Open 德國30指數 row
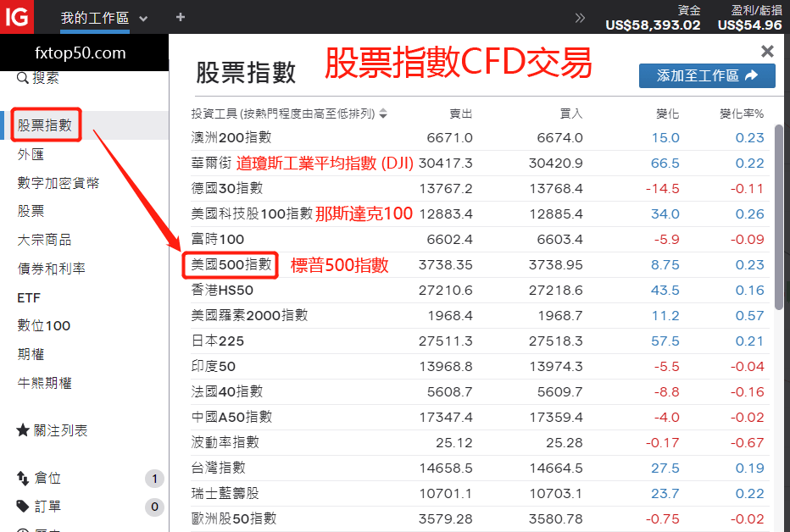This screenshot has width=790, height=532. click(480, 188)
